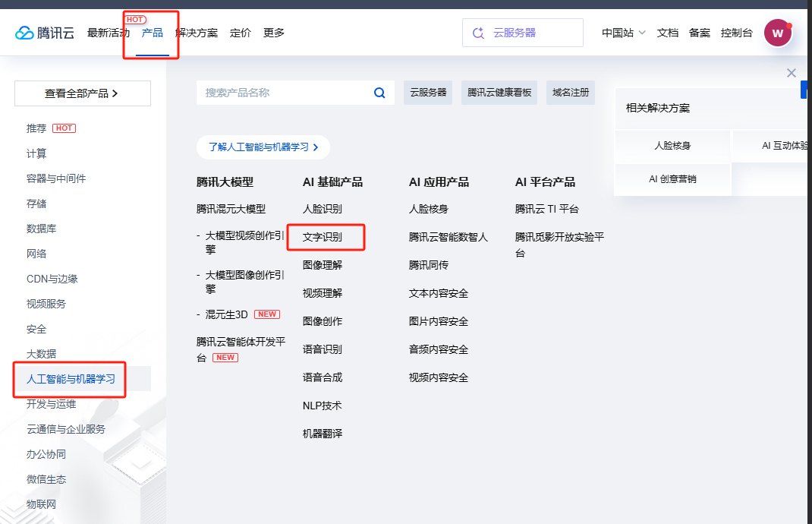Open the 控制台 console link

(x=736, y=33)
